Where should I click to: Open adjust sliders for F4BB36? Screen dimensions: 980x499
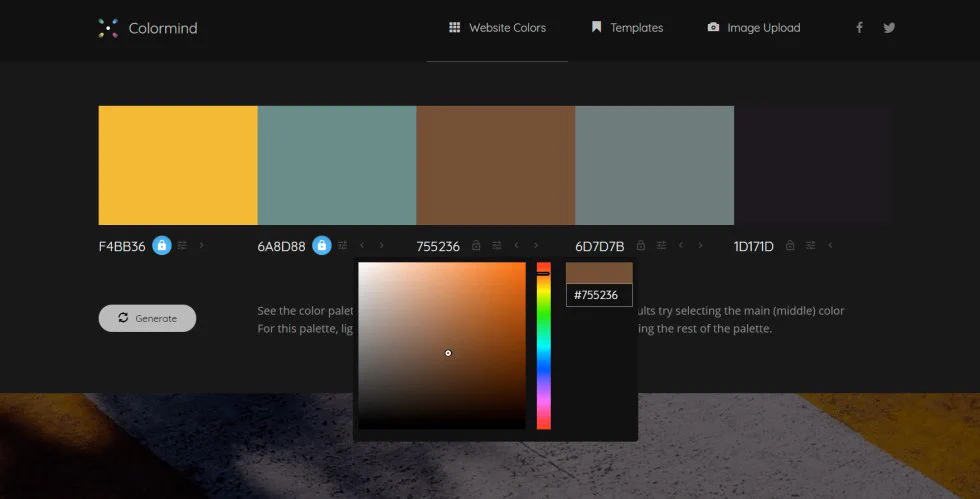click(x=182, y=245)
